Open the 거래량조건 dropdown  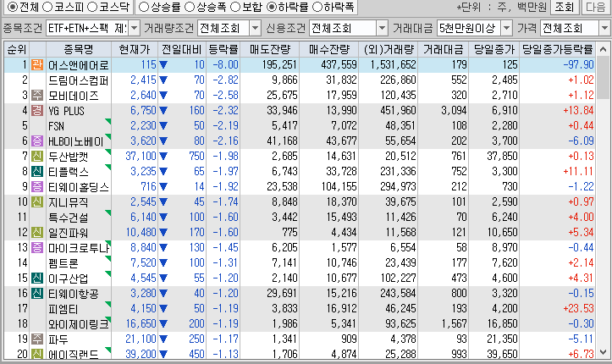point(255,28)
